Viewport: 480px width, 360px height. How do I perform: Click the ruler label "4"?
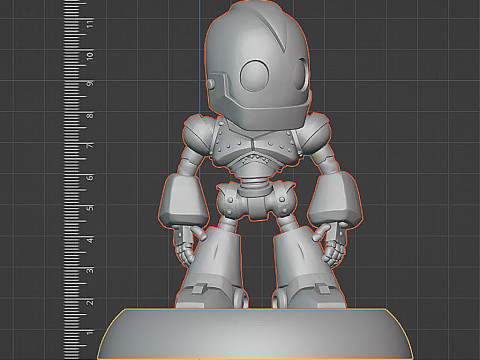pyautogui.click(x=90, y=239)
